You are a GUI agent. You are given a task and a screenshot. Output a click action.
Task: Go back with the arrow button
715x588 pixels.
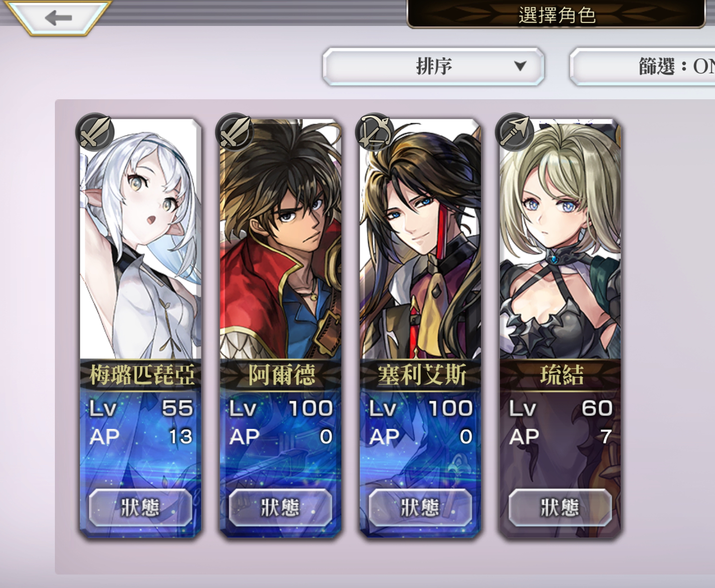58,17
